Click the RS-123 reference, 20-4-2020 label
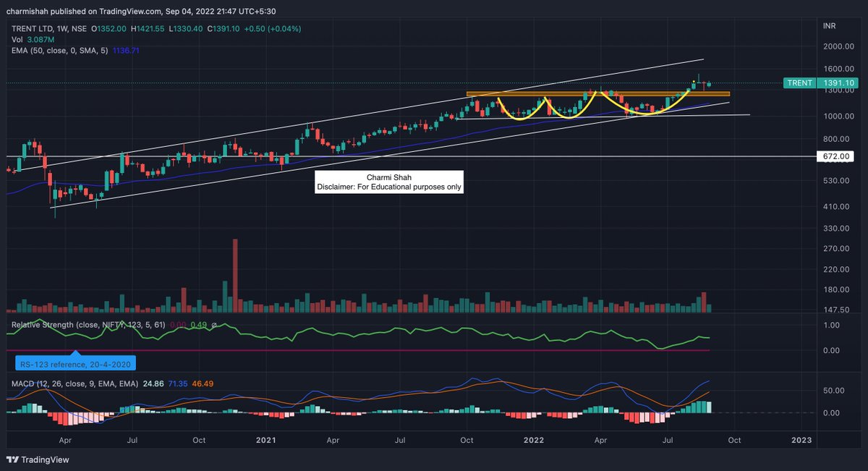This screenshot has height=471, width=868. [75, 362]
